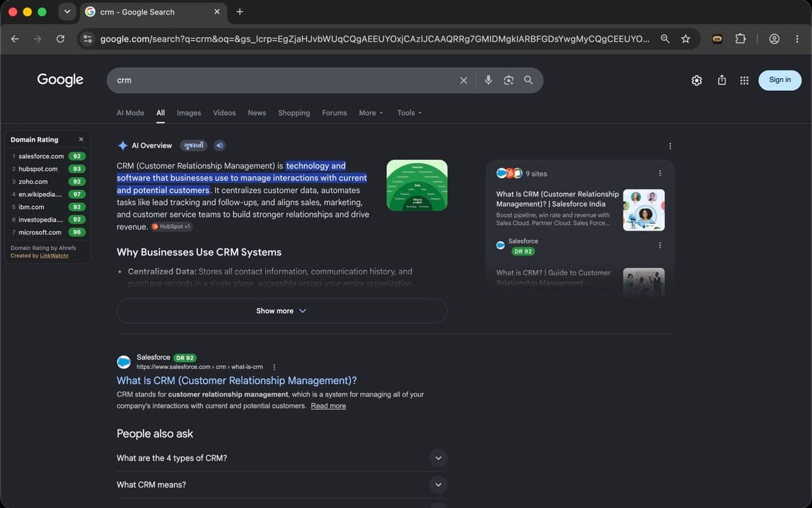Image resolution: width=812 pixels, height=508 pixels.
Task: Open site information icon in address bar
Action: coord(88,39)
